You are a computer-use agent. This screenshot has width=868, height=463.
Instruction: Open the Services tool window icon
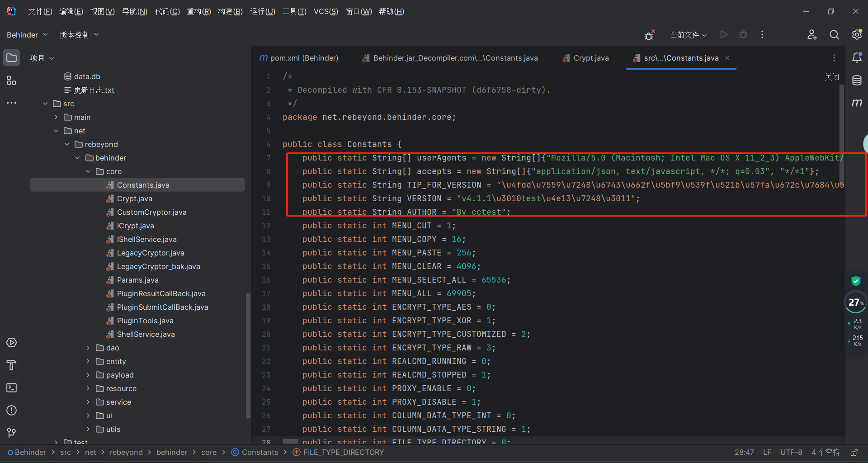pos(11,343)
